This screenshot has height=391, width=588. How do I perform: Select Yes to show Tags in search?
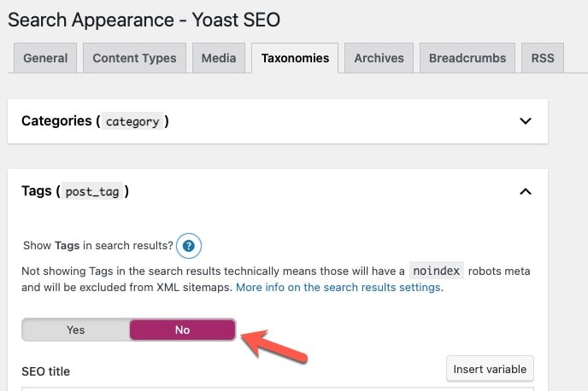pyautogui.click(x=75, y=330)
